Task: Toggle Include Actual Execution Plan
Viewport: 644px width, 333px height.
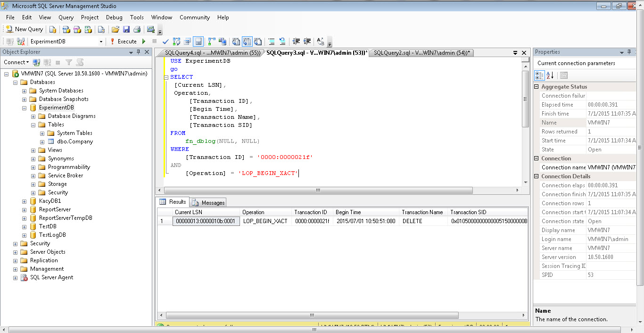Action: [x=212, y=42]
